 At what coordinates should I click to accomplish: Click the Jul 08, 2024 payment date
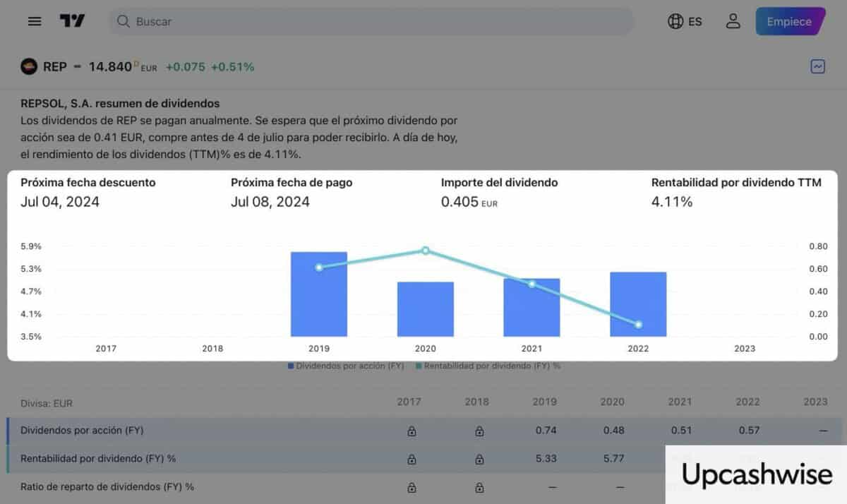click(x=270, y=203)
